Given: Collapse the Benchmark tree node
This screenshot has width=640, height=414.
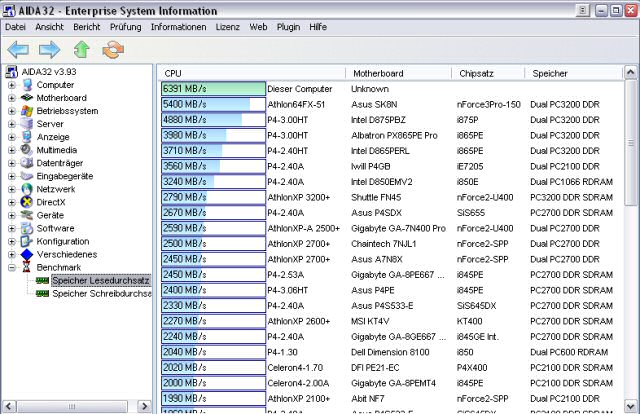Looking at the screenshot, I should [12, 268].
